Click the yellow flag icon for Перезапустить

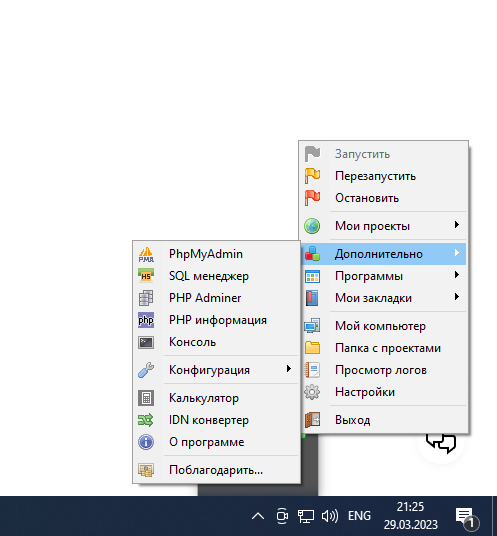pos(312,176)
